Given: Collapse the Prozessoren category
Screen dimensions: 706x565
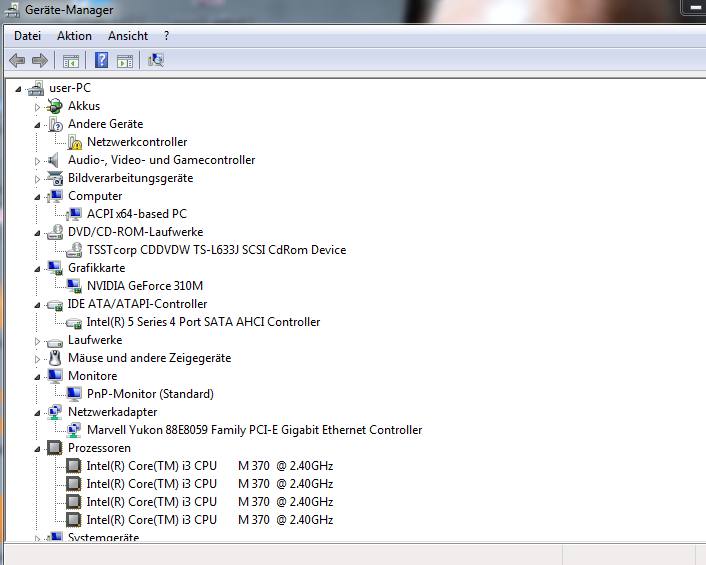Looking at the screenshot, I should coord(37,449).
